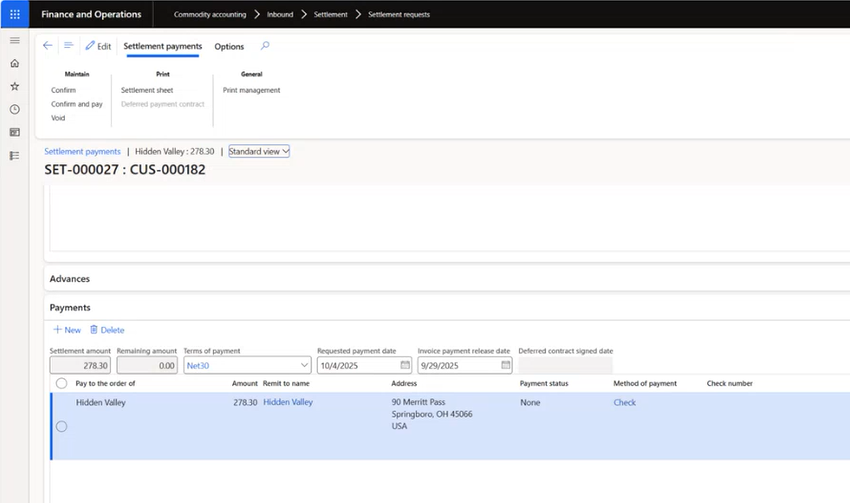Delete the selected payment line
The height and width of the screenshot is (503, 850).
pyautogui.click(x=107, y=330)
